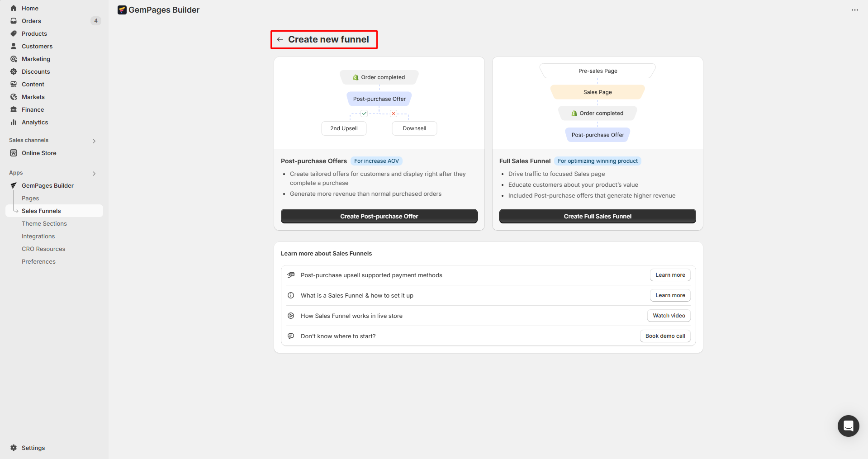Click the Orders inbox icon
Viewport: 868px width, 459px height.
(14, 21)
